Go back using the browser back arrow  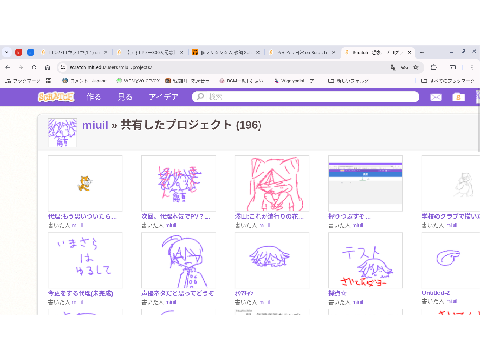[8, 67]
